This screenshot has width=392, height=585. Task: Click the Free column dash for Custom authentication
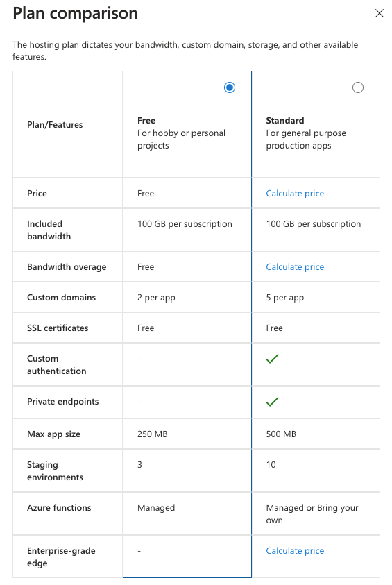(x=139, y=359)
